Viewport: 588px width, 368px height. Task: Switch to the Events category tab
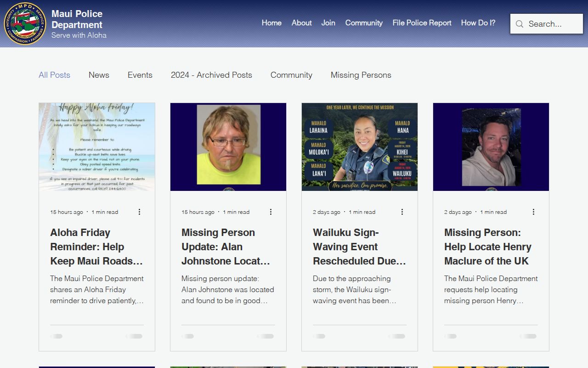(140, 75)
